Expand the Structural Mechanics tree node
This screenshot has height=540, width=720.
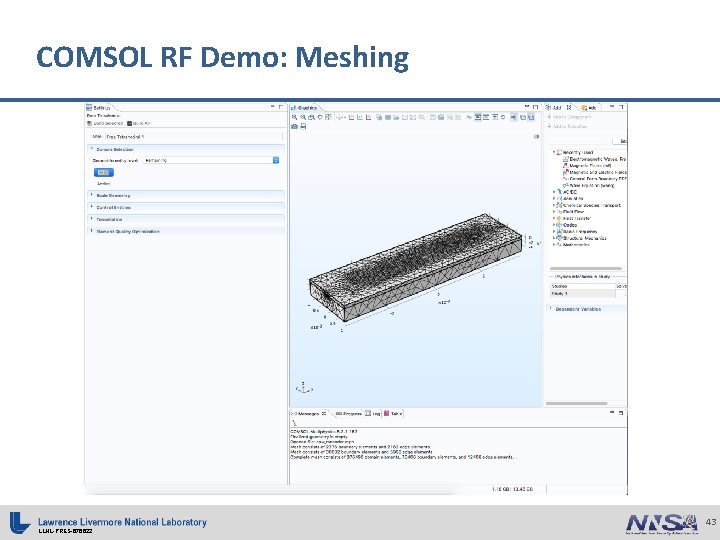(554, 238)
